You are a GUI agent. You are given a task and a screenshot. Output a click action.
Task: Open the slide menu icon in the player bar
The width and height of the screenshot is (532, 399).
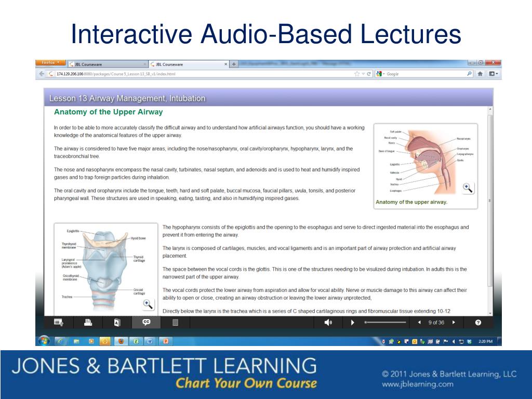pos(59,323)
